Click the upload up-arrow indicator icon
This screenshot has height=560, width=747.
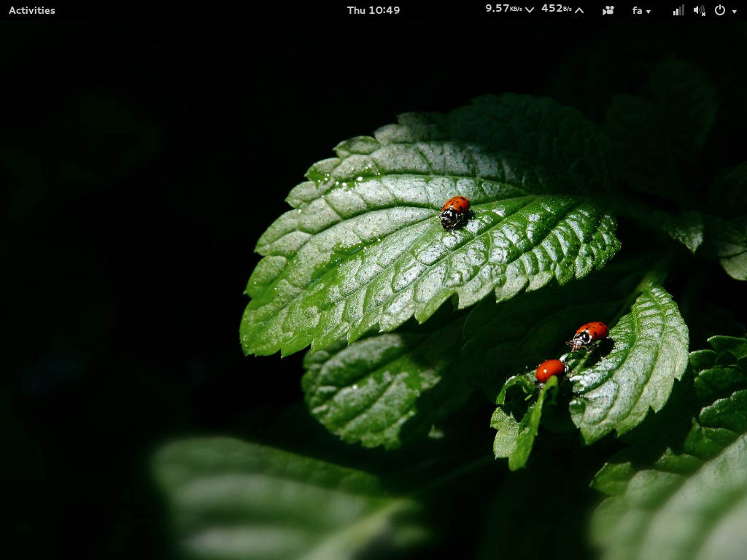click(x=579, y=10)
